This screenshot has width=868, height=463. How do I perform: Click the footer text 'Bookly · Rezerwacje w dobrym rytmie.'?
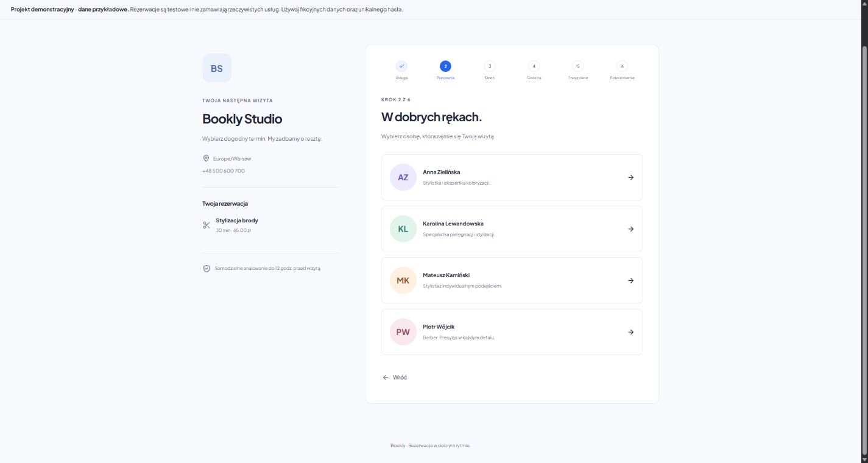tap(431, 445)
